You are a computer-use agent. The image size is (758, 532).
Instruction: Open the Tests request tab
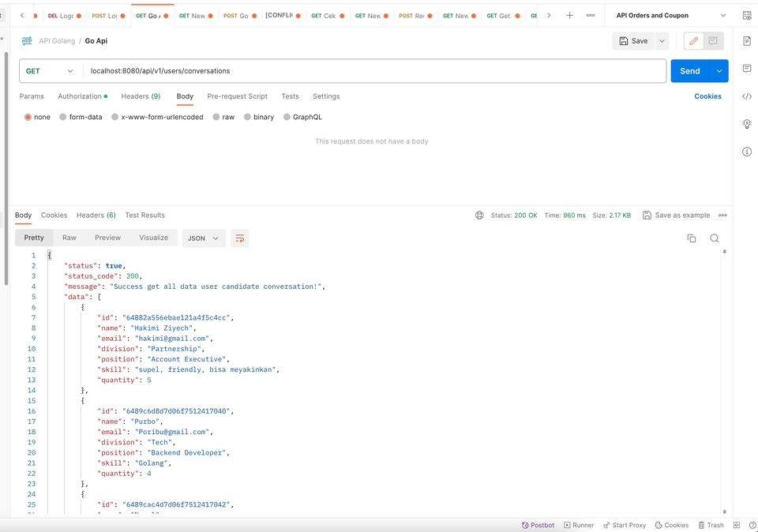tap(290, 96)
